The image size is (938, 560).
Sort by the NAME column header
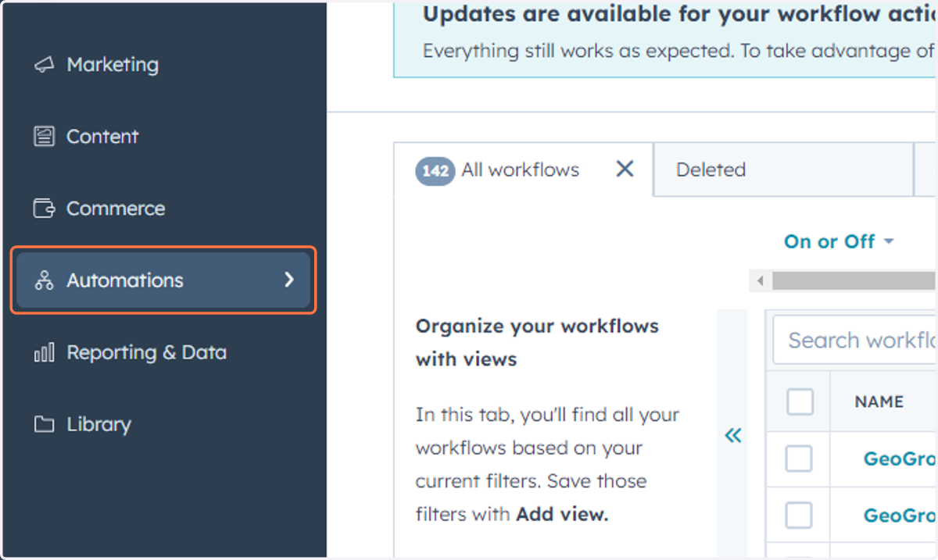879,401
